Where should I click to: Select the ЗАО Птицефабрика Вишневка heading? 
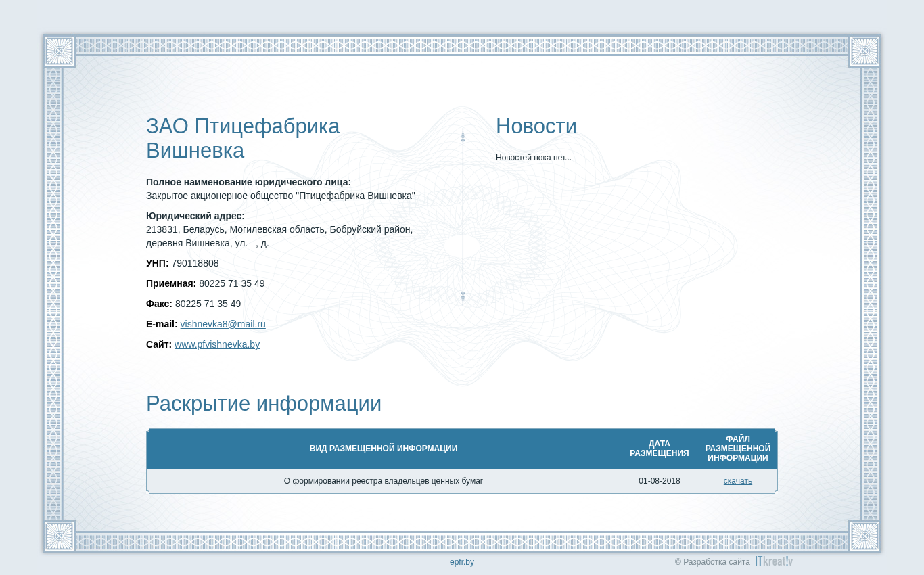pyautogui.click(x=243, y=138)
